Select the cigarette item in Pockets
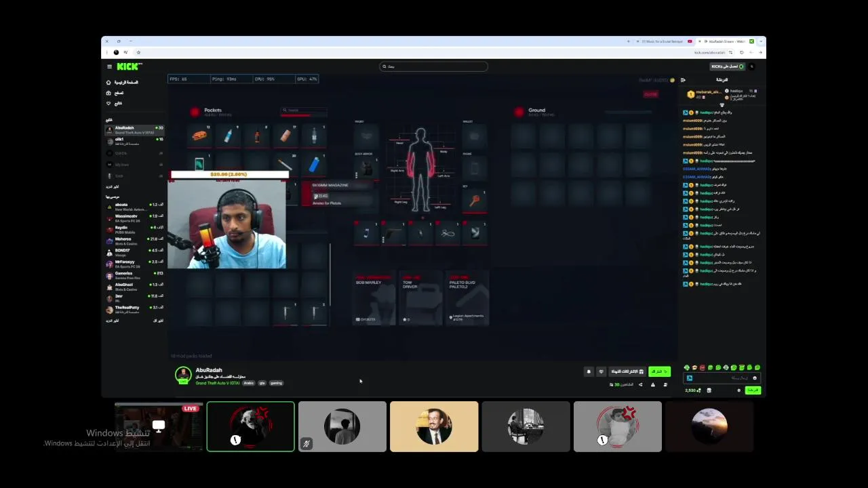This screenshot has height=488, width=868. tap(285, 164)
